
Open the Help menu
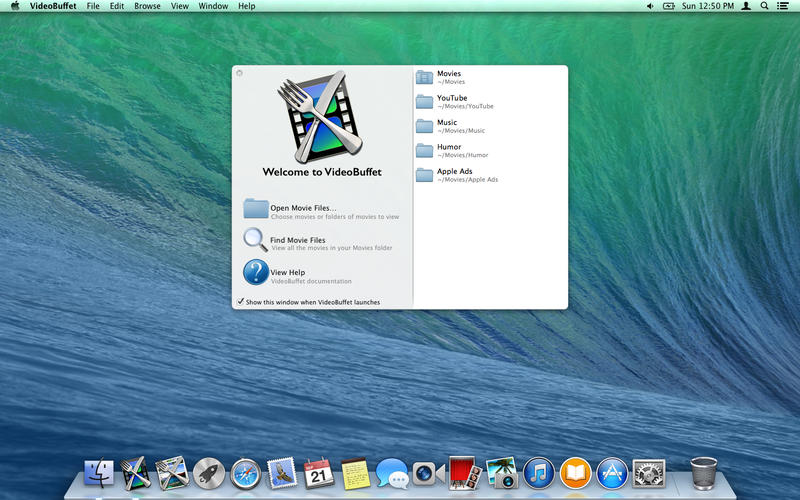pyautogui.click(x=246, y=6)
